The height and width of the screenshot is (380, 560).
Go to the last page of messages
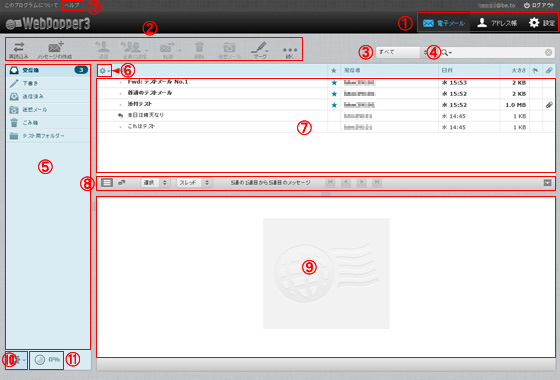point(376,182)
